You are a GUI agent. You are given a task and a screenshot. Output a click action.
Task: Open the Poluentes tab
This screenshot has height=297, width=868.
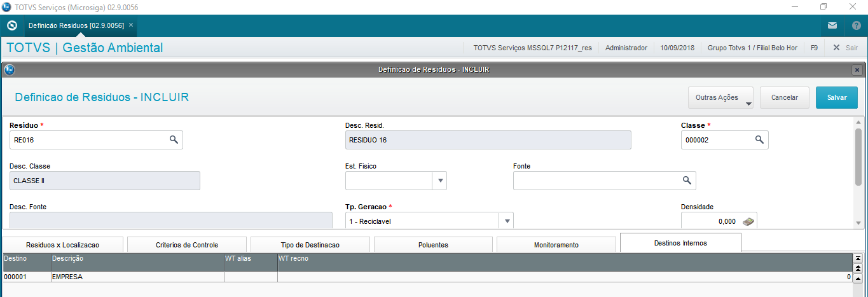433,245
